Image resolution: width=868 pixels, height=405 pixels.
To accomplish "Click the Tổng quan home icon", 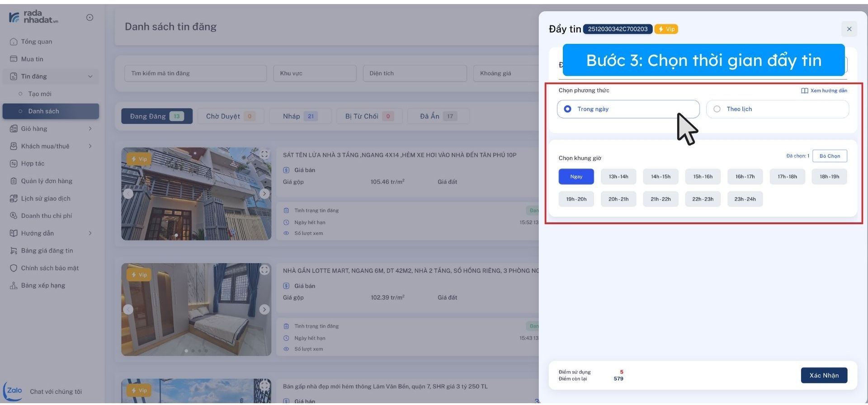I will tap(14, 42).
